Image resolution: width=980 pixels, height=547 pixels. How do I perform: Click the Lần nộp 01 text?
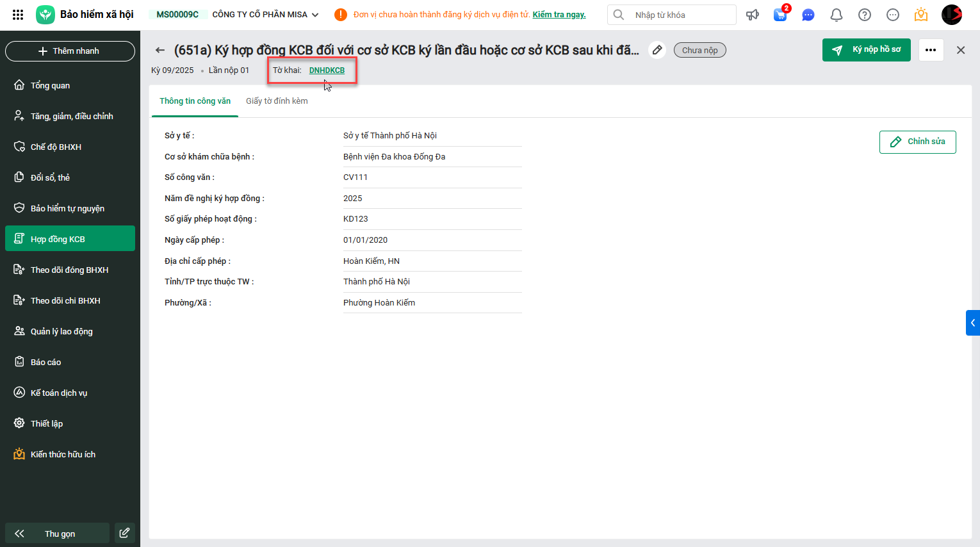coord(229,70)
